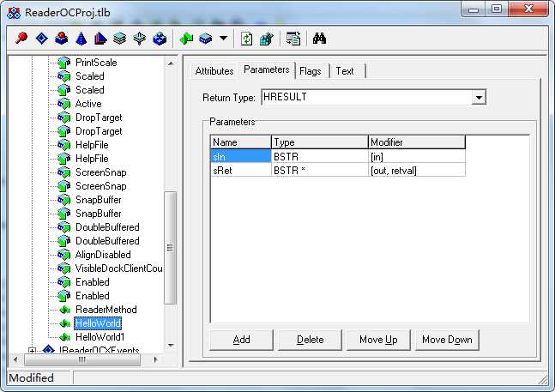This screenshot has width=555, height=392.
Task: Expand the IReaderOCXEvents tree node
Action: click(32, 351)
